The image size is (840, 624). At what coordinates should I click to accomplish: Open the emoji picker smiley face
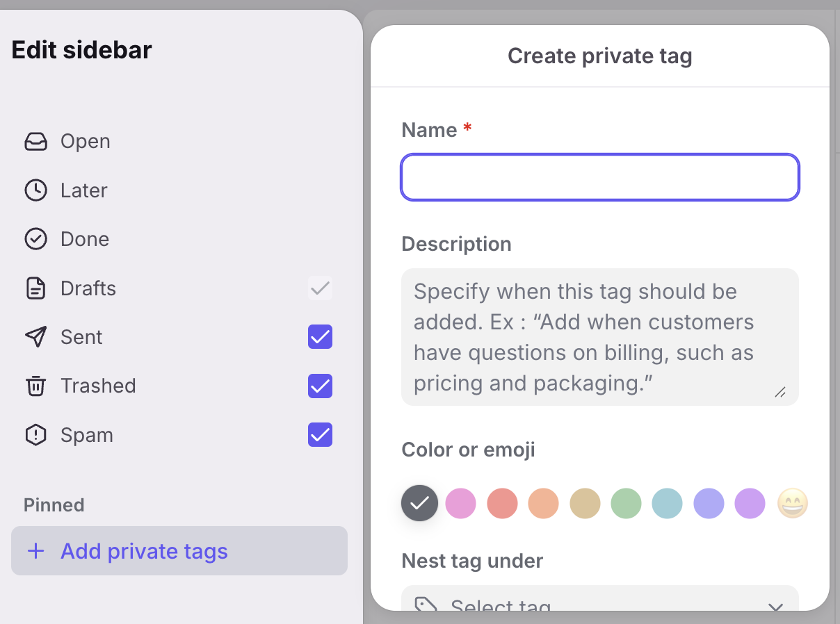click(x=792, y=503)
